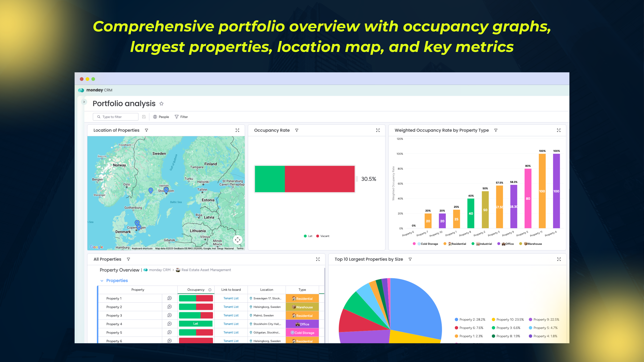Viewport: 644px width, 362px height.
Task: Open Real Estate Asset Management breadcrumb
Action: [203, 270]
